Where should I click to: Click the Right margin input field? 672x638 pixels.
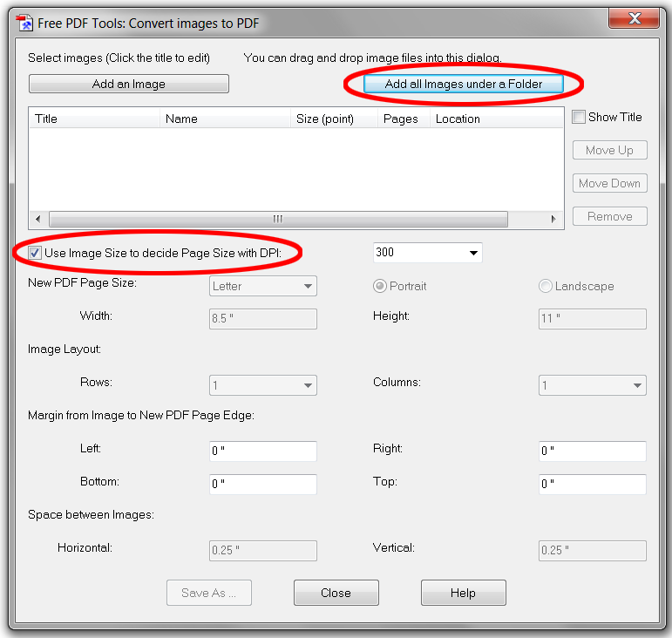click(x=593, y=451)
